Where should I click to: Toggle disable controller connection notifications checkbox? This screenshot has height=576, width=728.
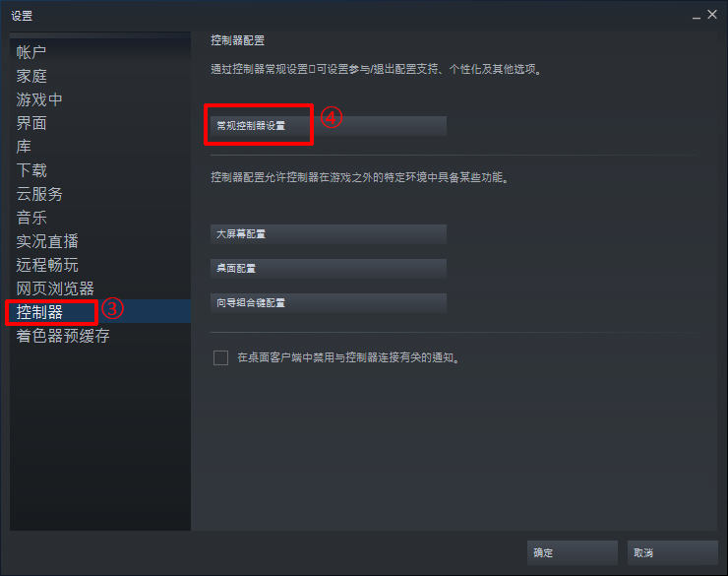click(220, 357)
